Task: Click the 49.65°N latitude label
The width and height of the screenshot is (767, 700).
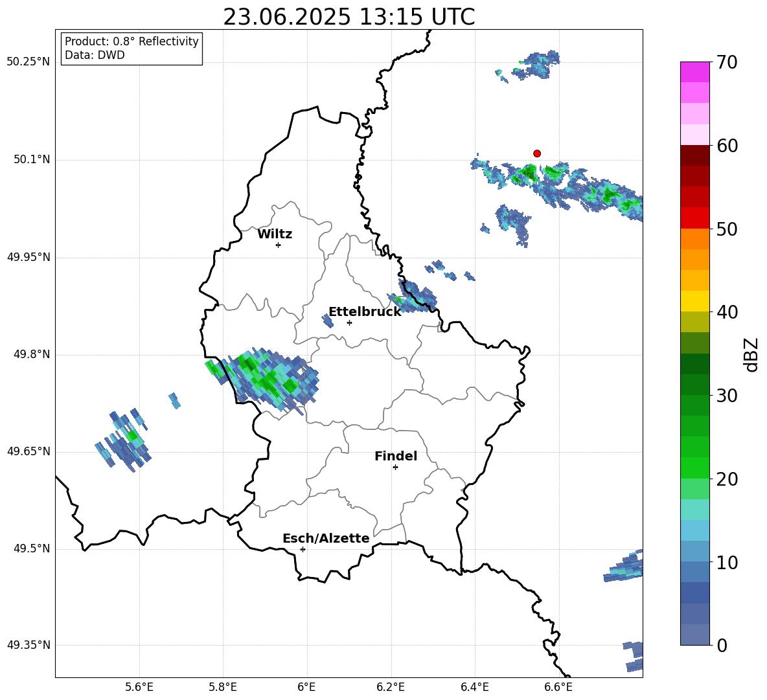Action: (29, 451)
